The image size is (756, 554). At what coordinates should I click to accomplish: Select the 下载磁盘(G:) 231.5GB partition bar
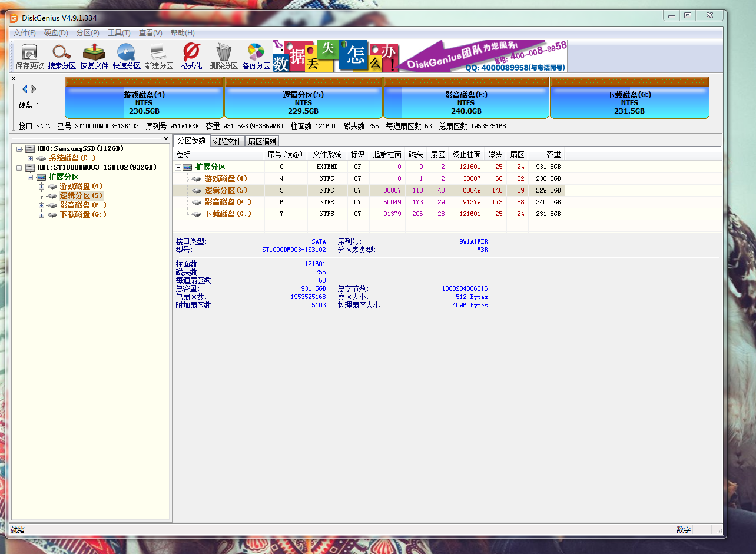pos(629,98)
